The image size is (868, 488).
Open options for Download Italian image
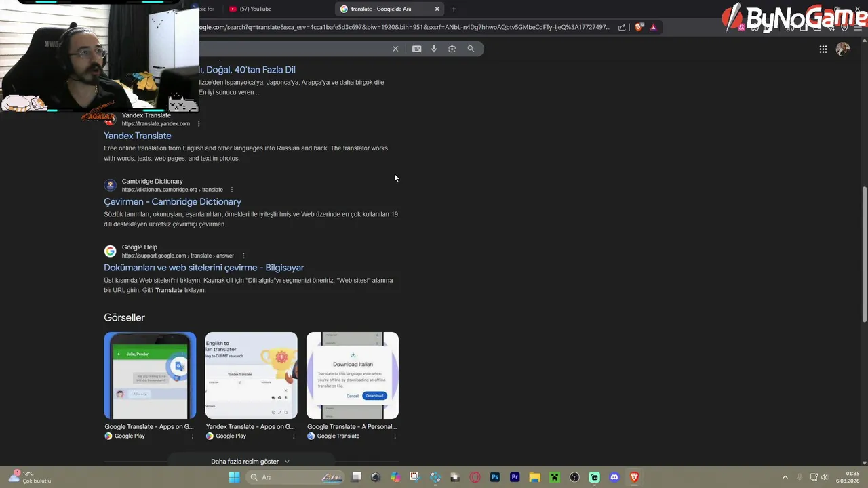(395, 436)
